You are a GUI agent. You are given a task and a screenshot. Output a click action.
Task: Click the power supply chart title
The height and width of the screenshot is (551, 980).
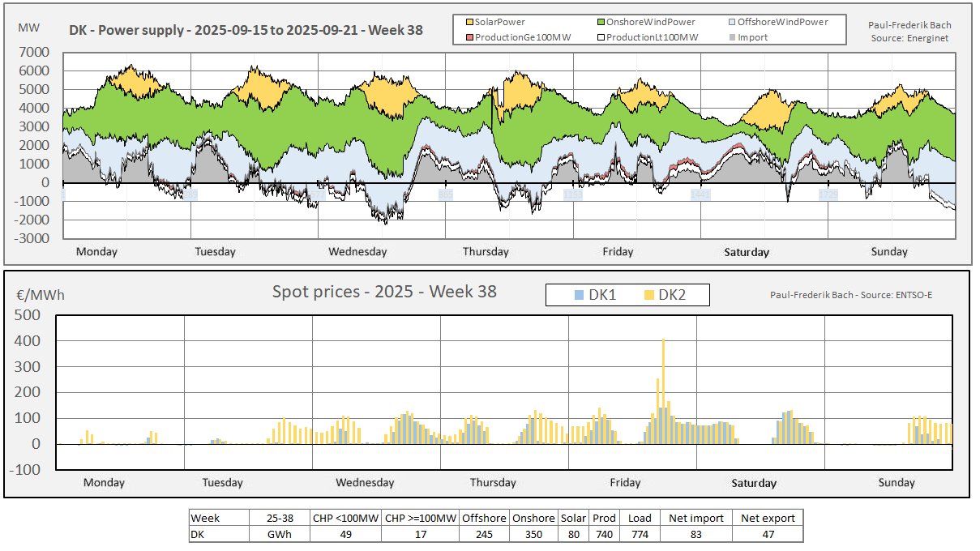coord(246,32)
